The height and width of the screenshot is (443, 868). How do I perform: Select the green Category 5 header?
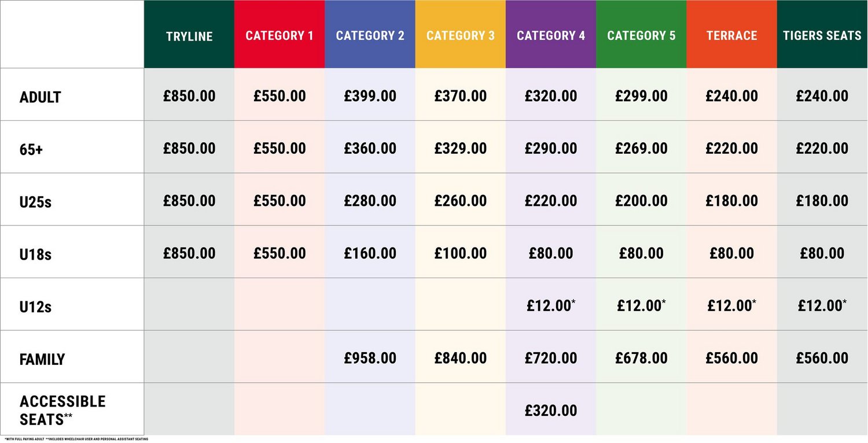pos(641,35)
